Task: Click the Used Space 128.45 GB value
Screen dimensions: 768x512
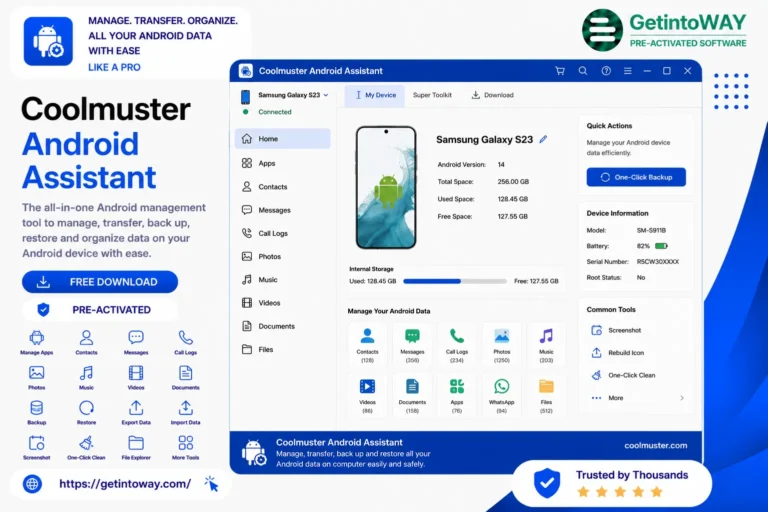Action: pos(513,199)
